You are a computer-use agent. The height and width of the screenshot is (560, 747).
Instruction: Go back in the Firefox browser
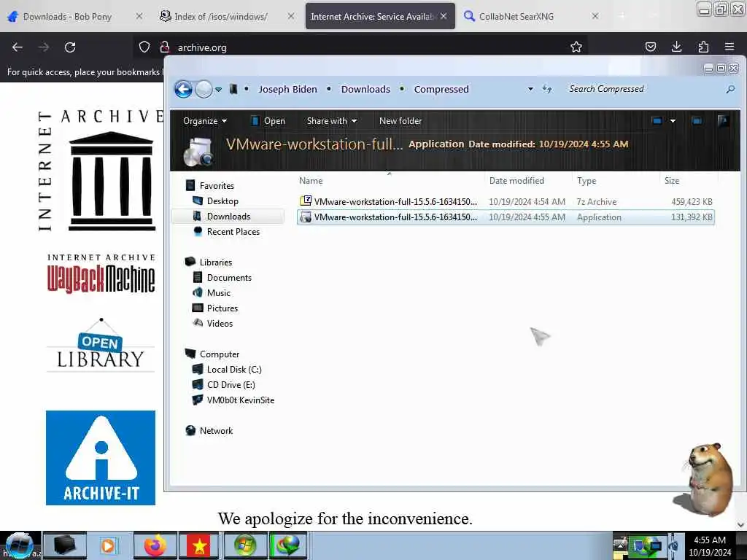click(18, 47)
